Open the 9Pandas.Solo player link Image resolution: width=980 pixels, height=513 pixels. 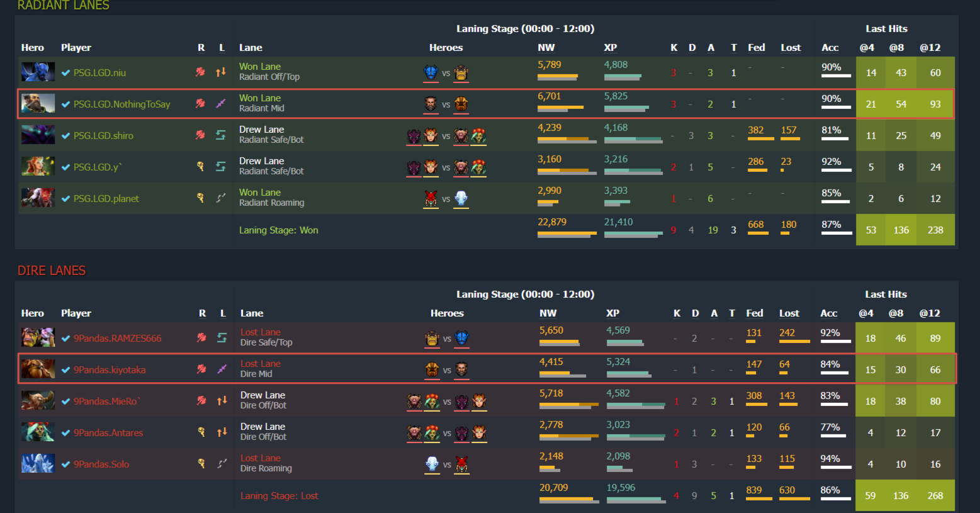(x=101, y=465)
